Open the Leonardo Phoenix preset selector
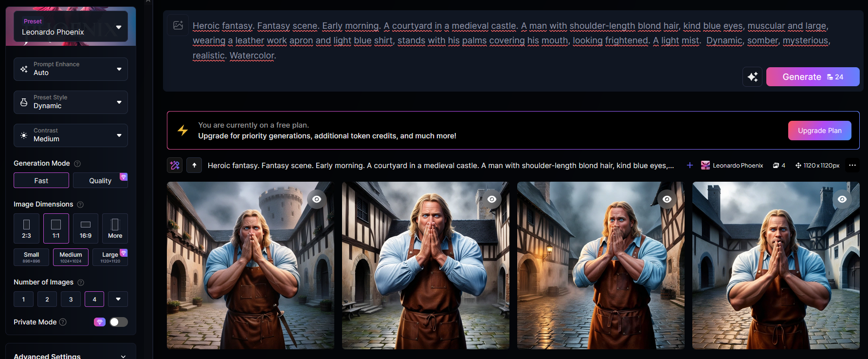Screen dimensions: 868x359 pos(71,27)
